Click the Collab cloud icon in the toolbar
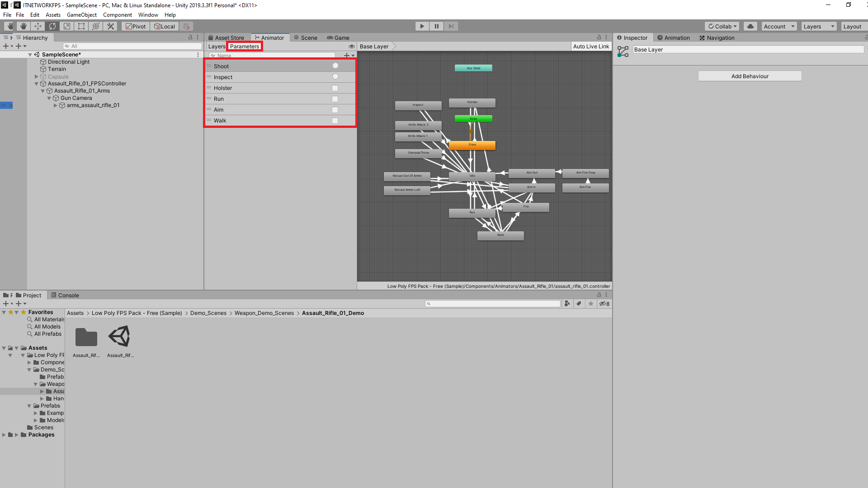The image size is (868, 488). (x=750, y=26)
